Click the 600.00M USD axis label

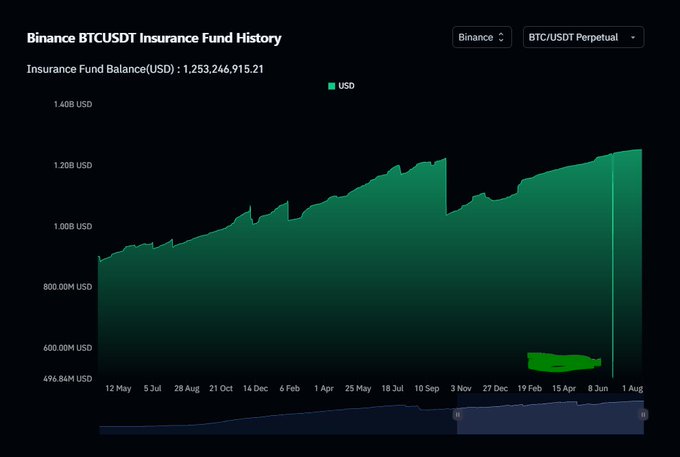(67, 348)
